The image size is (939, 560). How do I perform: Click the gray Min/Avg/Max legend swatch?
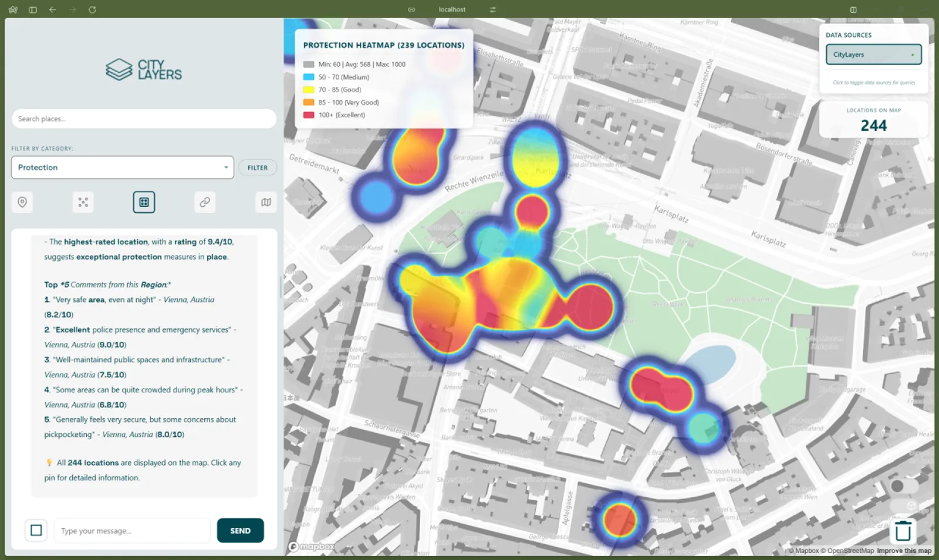tap(309, 65)
